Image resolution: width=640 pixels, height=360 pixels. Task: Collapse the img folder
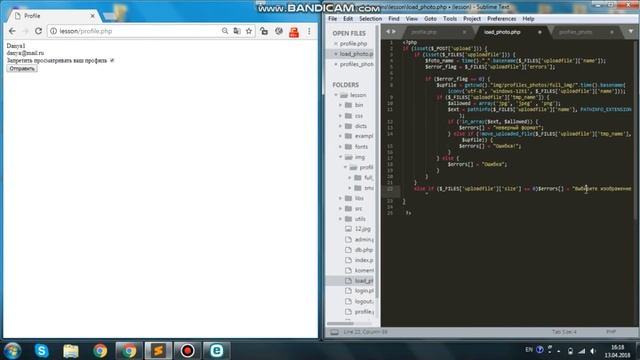pos(340,157)
